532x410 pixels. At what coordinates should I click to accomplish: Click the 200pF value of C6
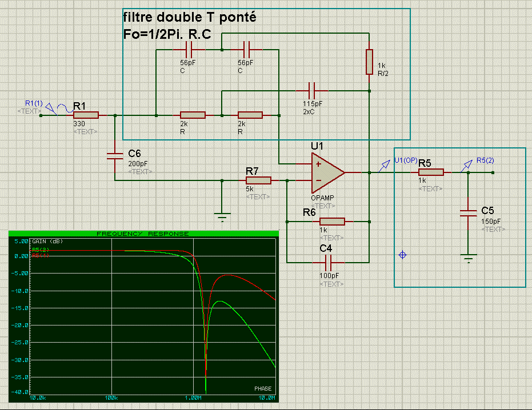coord(138,164)
